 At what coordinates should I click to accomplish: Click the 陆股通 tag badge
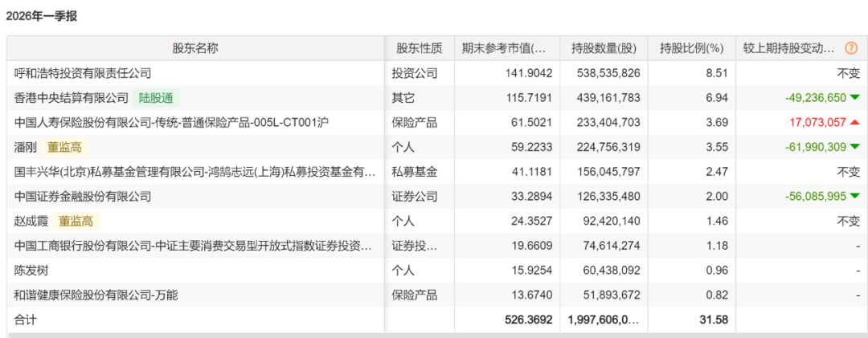(156, 99)
